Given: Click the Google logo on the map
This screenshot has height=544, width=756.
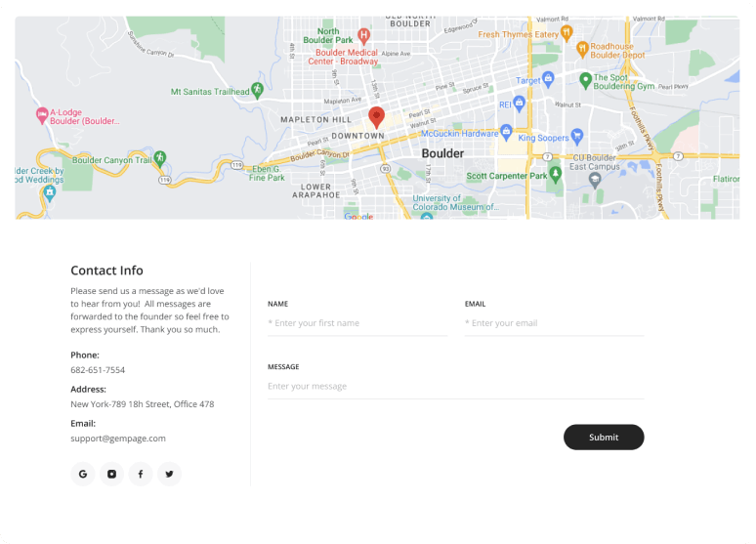Looking at the screenshot, I should point(358,216).
